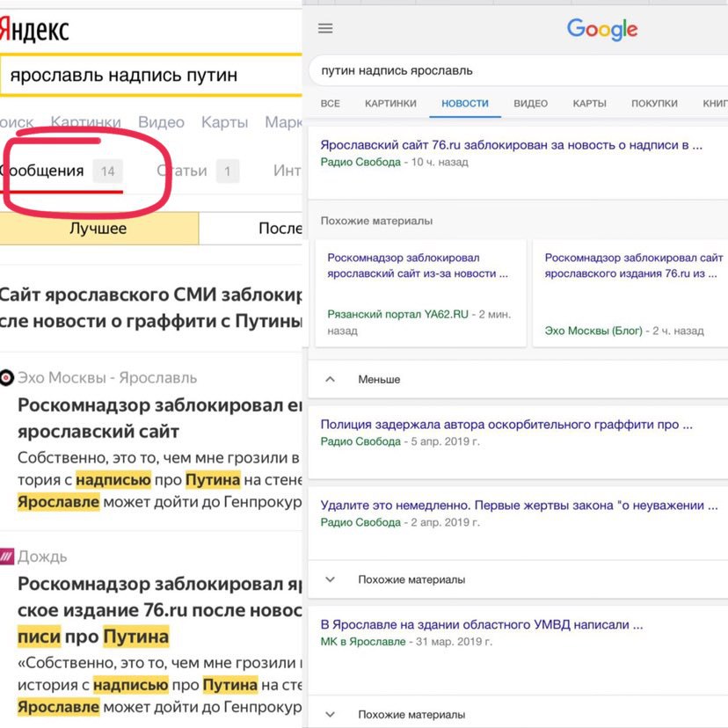Image resolution: width=728 pixels, height=728 pixels.
Task: Open Дождь source name
Action: tap(42, 557)
